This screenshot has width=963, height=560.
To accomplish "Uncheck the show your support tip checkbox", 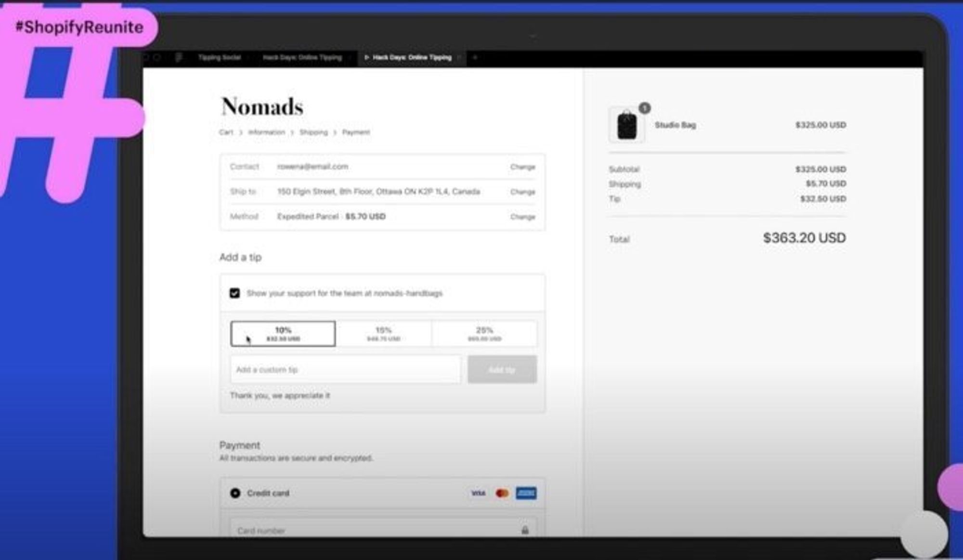I will (234, 293).
